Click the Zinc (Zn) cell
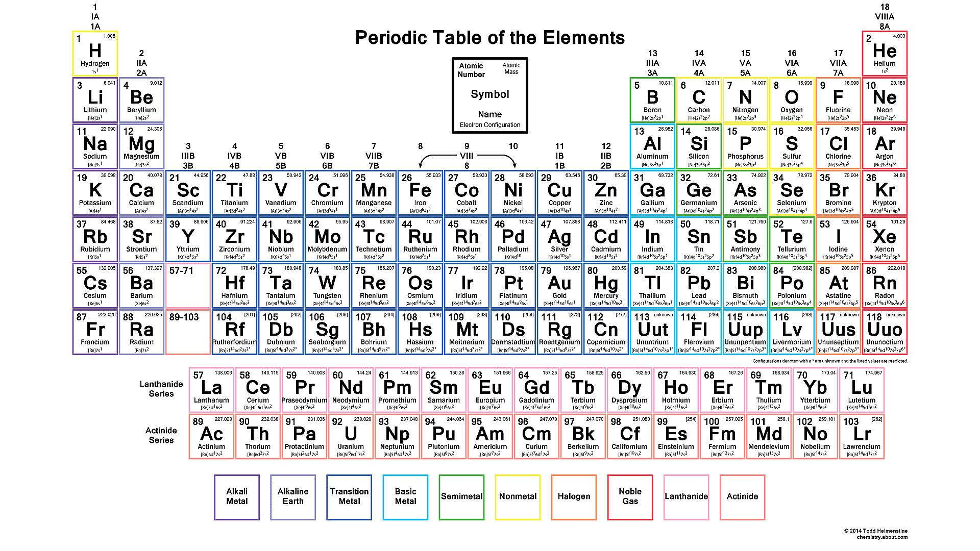The width and height of the screenshot is (980, 551). (606, 193)
